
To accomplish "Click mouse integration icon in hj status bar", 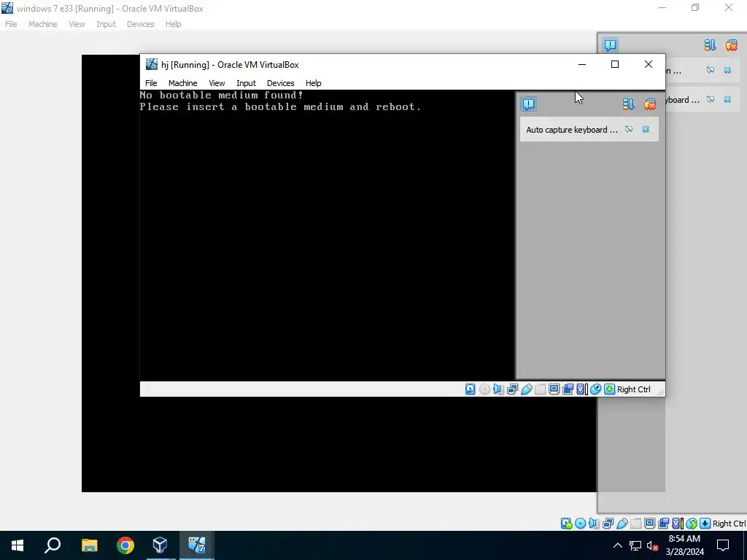I will pyautogui.click(x=595, y=389).
